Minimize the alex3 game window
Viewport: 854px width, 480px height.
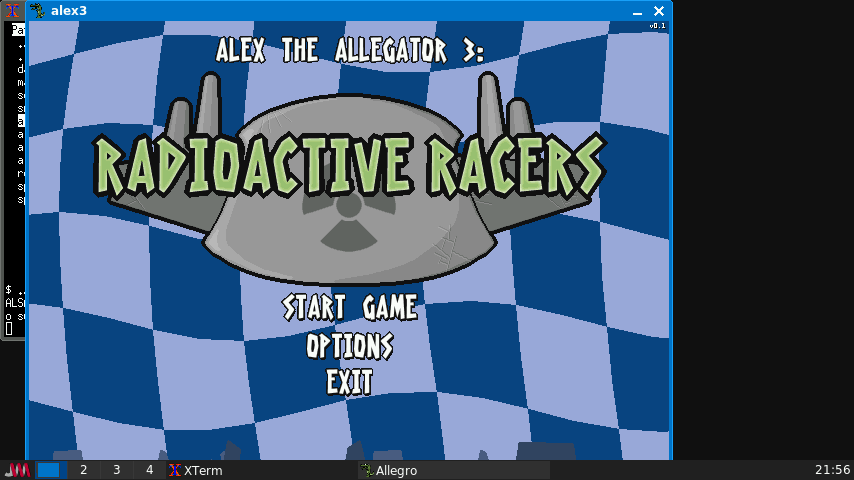(x=637, y=10)
